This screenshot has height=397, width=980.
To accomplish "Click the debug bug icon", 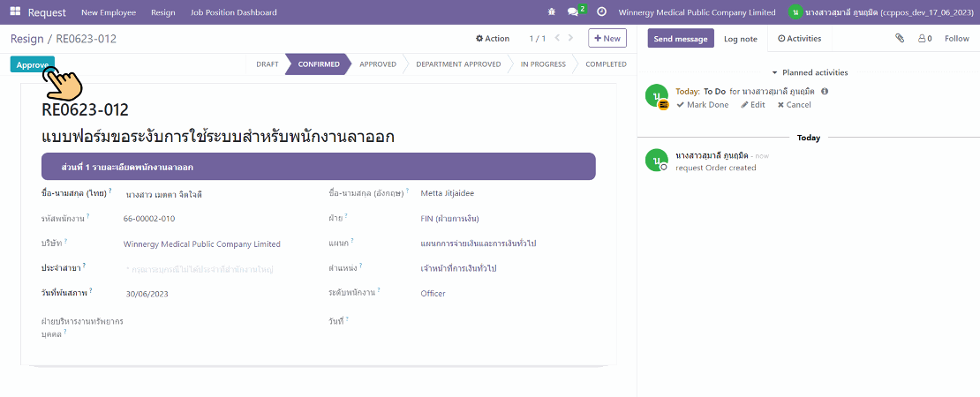I will [x=552, y=12].
